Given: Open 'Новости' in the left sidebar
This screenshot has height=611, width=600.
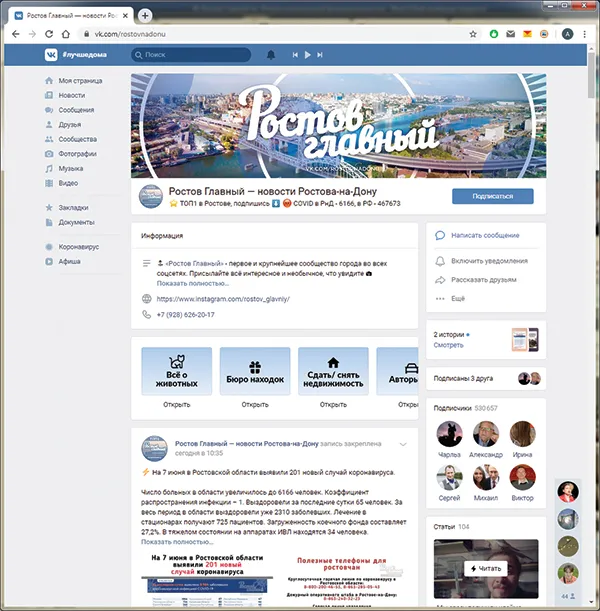Looking at the screenshot, I should click(x=71, y=95).
